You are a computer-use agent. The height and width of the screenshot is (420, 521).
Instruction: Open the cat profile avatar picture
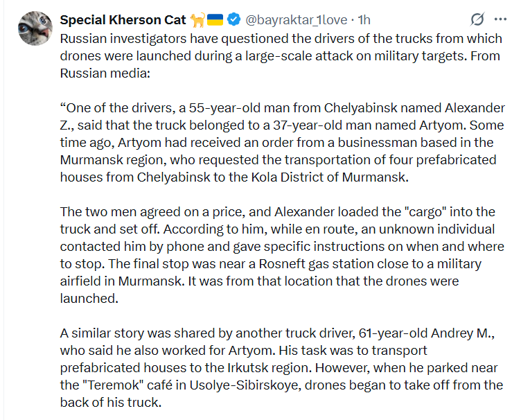click(x=35, y=28)
